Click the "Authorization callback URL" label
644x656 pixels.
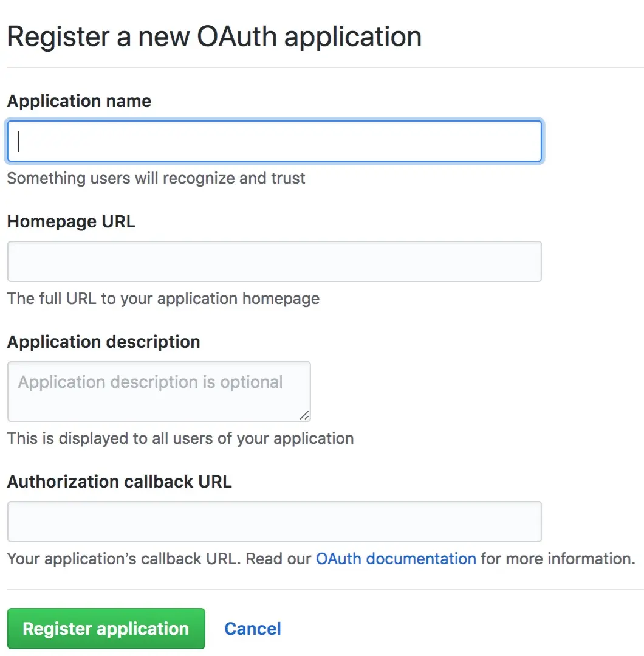click(x=119, y=482)
